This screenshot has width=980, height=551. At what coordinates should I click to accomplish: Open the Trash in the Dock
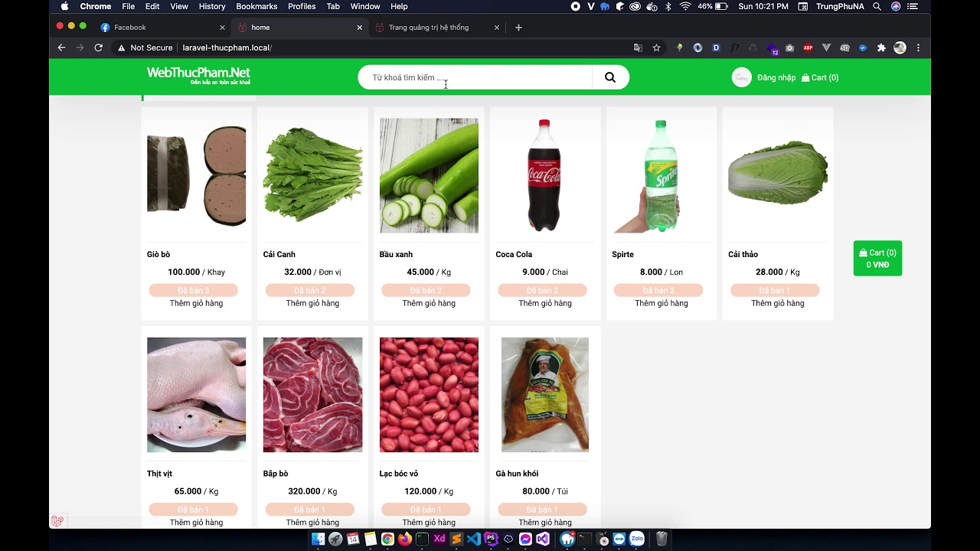click(x=661, y=539)
